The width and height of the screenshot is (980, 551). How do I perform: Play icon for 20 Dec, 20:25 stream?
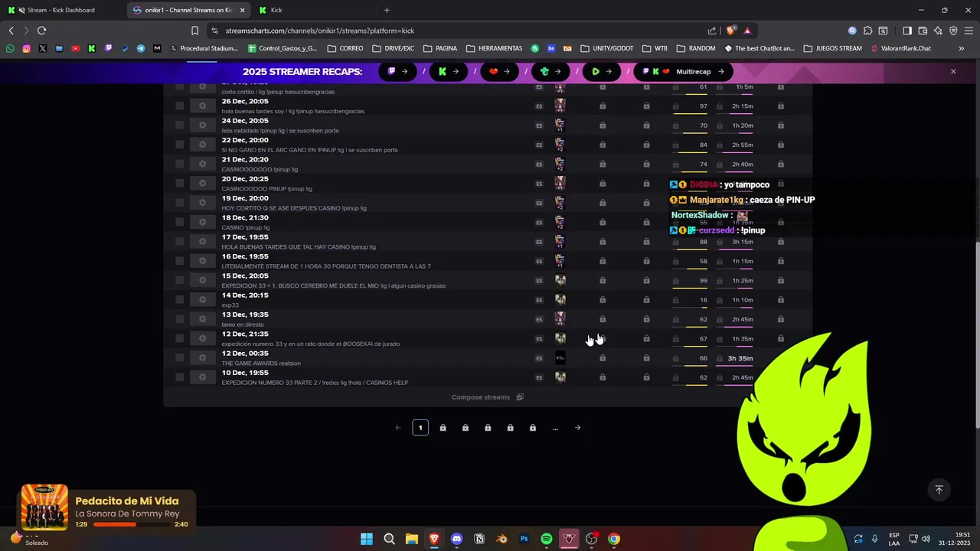pyautogui.click(x=202, y=183)
